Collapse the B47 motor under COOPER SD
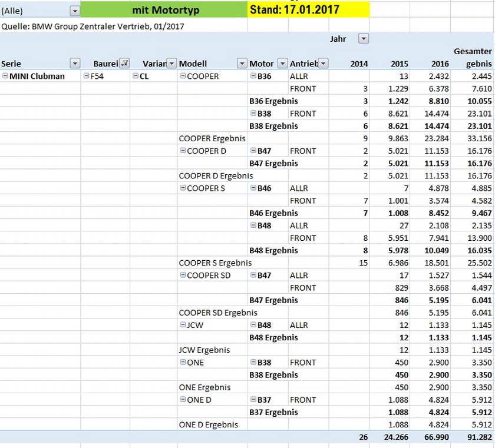 (253, 275)
